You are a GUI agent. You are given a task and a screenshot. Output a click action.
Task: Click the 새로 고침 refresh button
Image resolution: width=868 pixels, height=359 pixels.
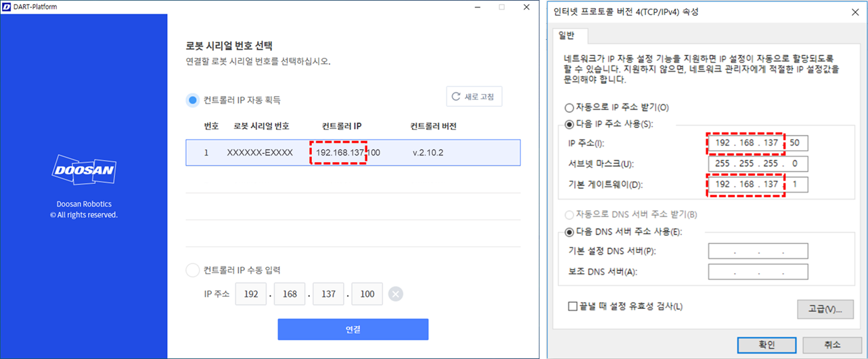tap(474, 97)
